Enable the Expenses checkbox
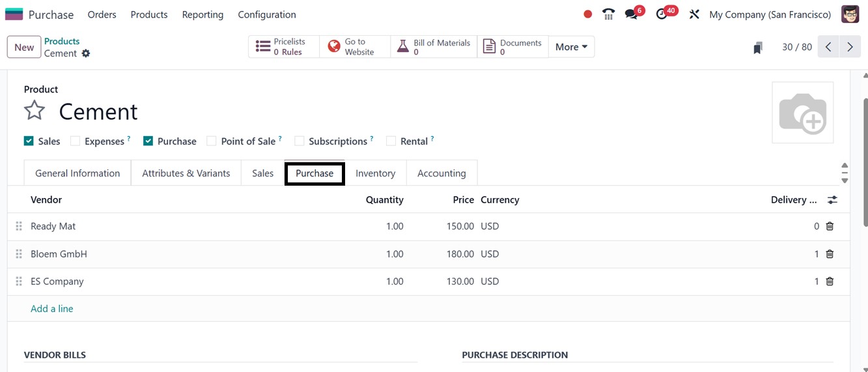The image size is (868, 372). [75, 141]
